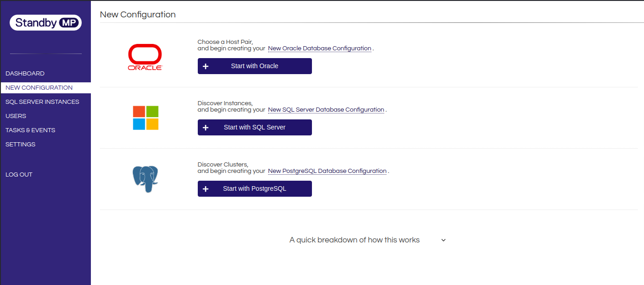Click the PostgreSQL elephant logo
644x285 pixels.
click(x=145, y=179)
